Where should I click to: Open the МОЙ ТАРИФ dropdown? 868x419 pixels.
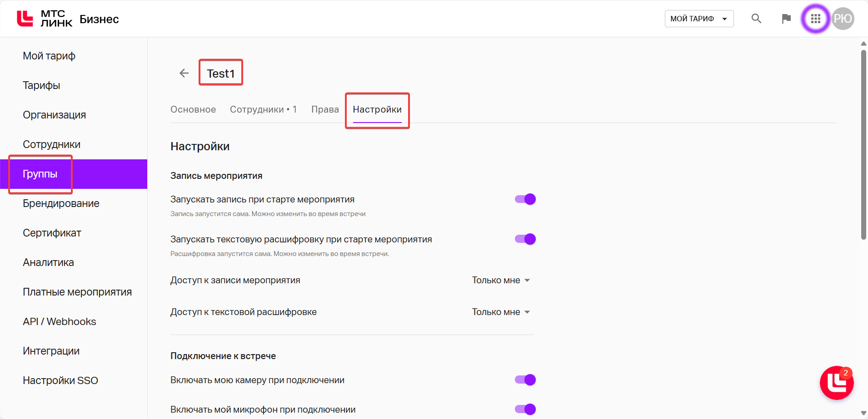(x=699, y=19)
